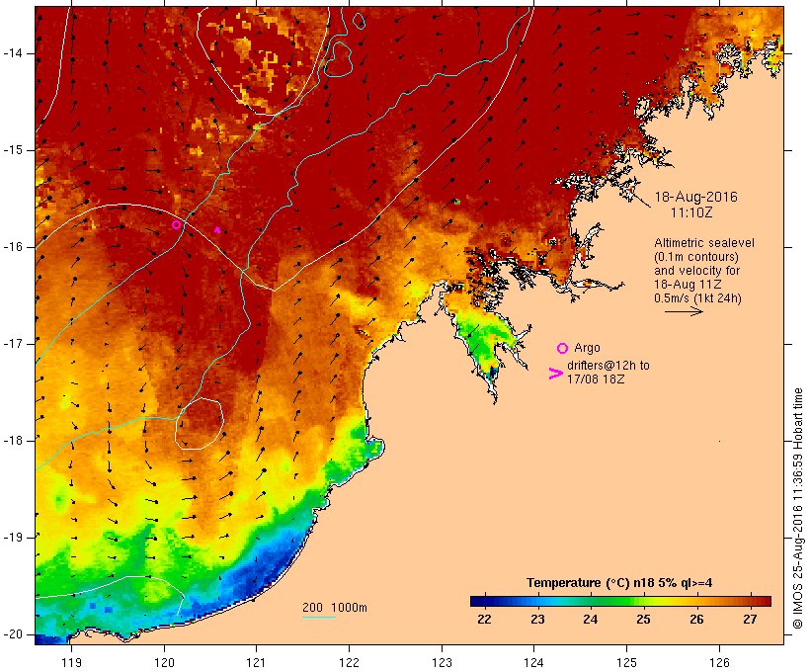Image resolution: width=810 pixels, height=672 pixels.
Task: Click the cyan 200 1000m depth contour legend line
Action: [319, 617]
